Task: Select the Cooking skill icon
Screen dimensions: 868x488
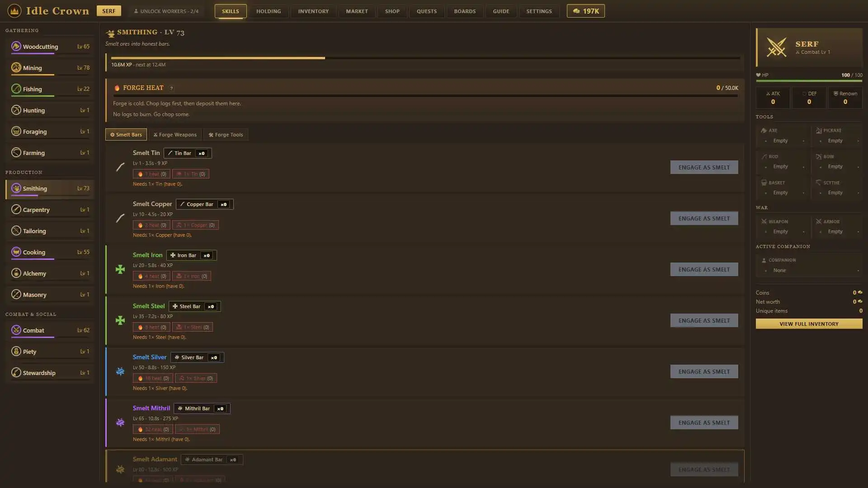Action: (x=16, y=252)
